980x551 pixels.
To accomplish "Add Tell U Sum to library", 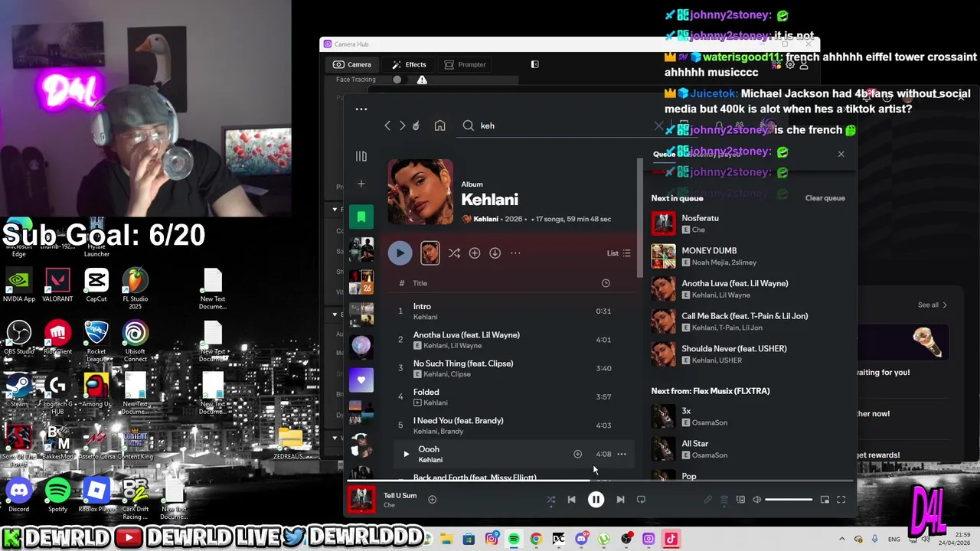I will point(432,499).
